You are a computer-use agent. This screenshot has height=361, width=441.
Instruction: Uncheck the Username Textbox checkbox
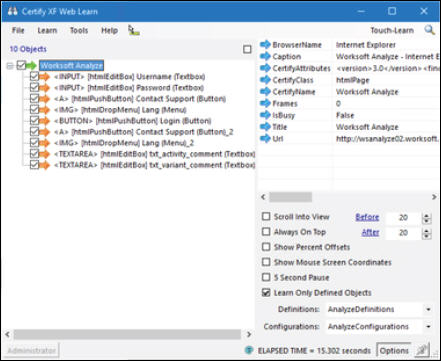tap(34, 76)
